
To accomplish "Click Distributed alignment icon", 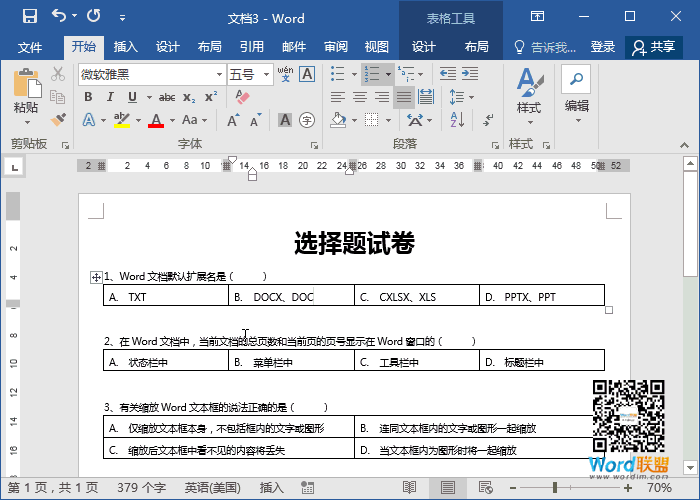I will click(x=426, y=97).
